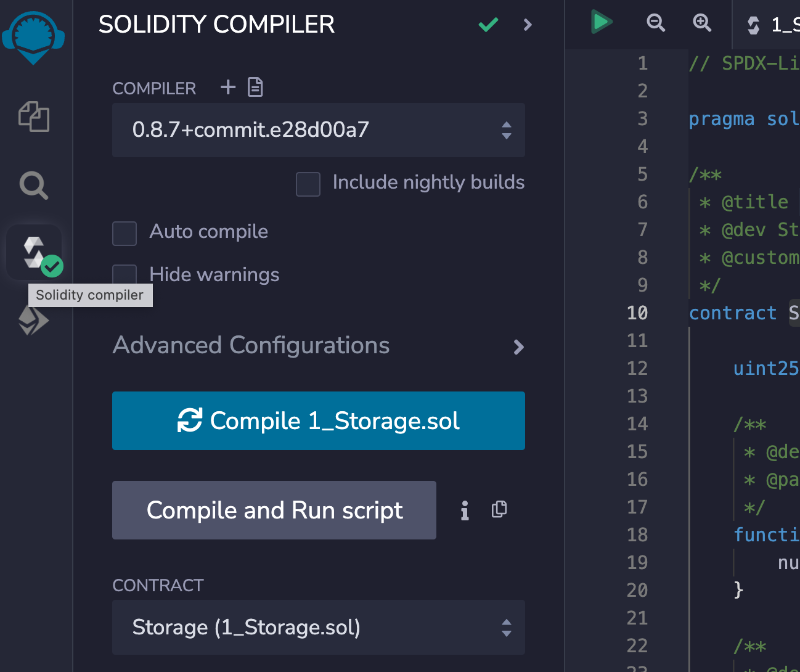Click line number 18 in the gutter
Screen dimensions: 800x672
pyautogui.click(x=637, y=535)
